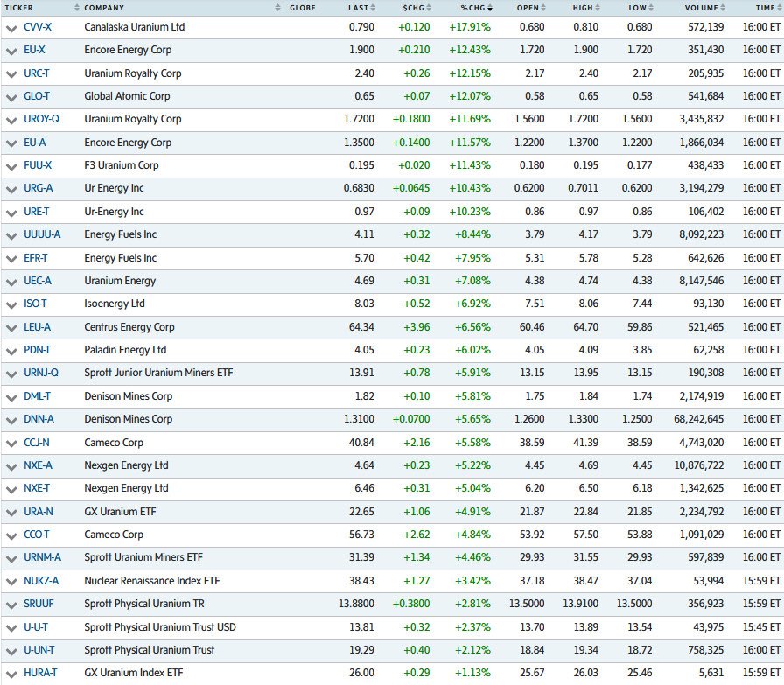The height and width of the screenshot is (685, 784).
Task: Expand the EU-A row chevron
Action: coord(11,144)
